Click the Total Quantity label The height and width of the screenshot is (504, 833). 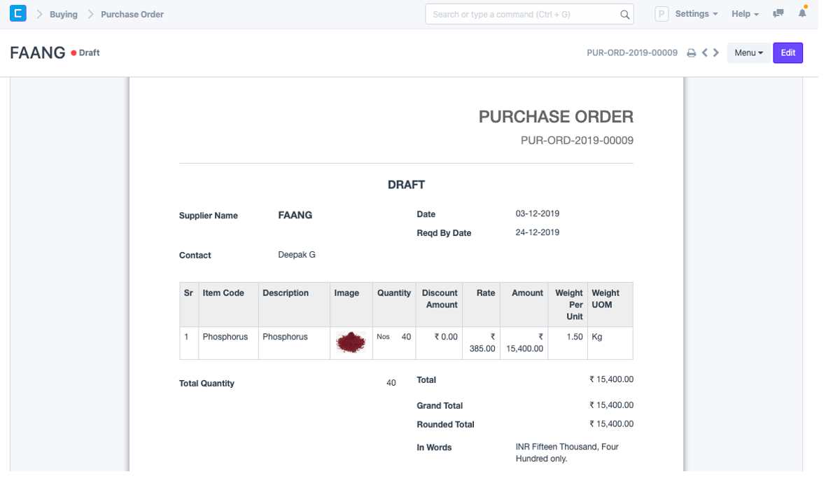coord(206,384)
